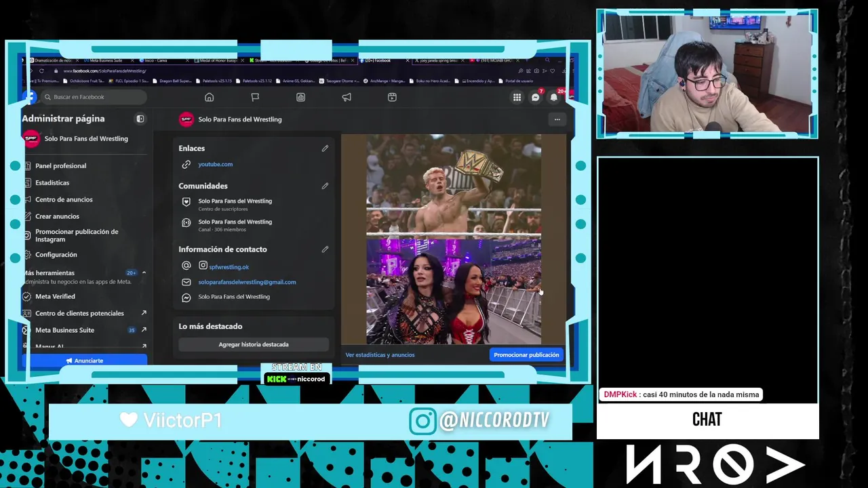Click the browser reload icon
The image size is (868, 488).
[41, 70]
